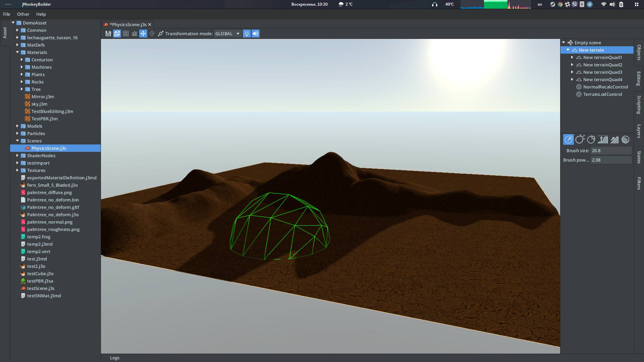Expand the Scenes folder in asset panel
The image size is (644, 362).
(17, 140)
